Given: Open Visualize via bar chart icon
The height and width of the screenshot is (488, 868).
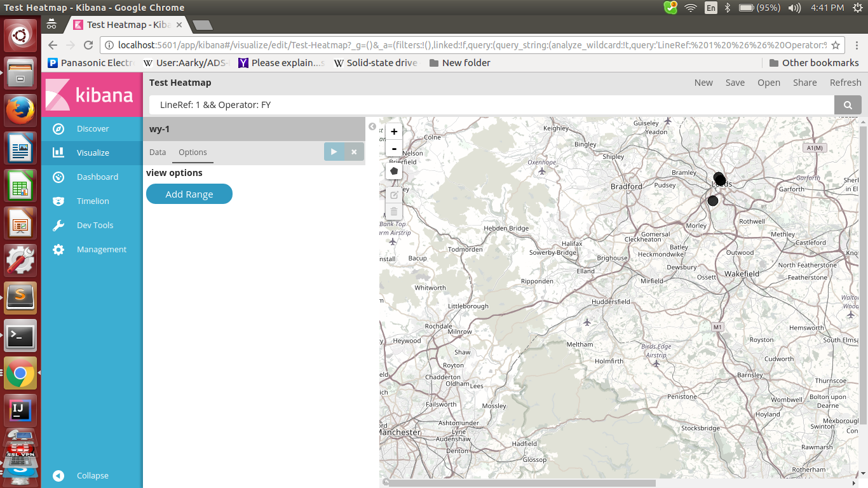Looking at the screenshot, I should (x=58, y=152).
